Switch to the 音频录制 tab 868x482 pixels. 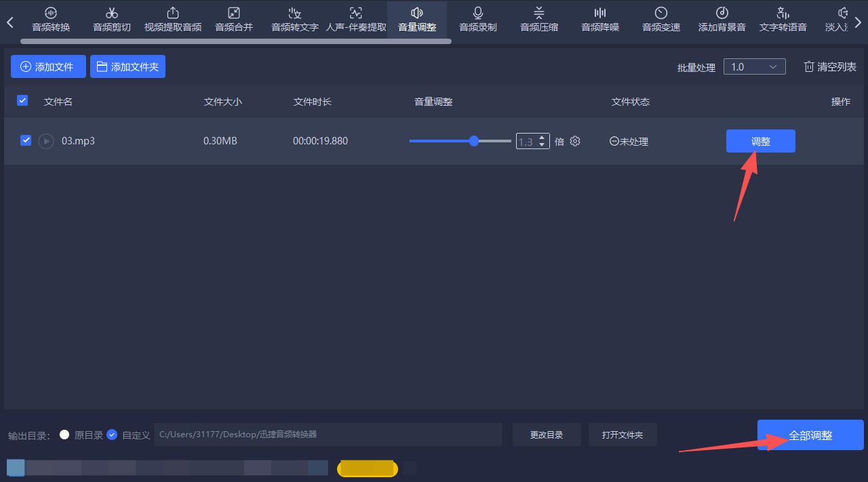477,19
